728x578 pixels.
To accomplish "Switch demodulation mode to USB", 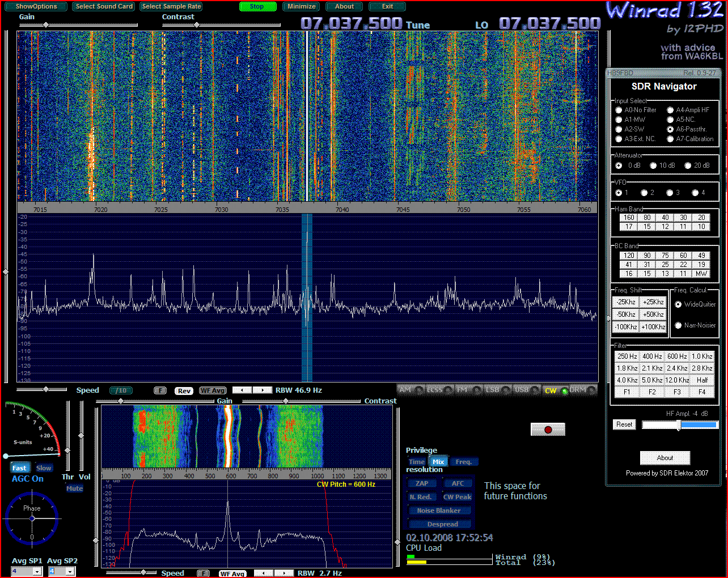I will pos(525,390).
